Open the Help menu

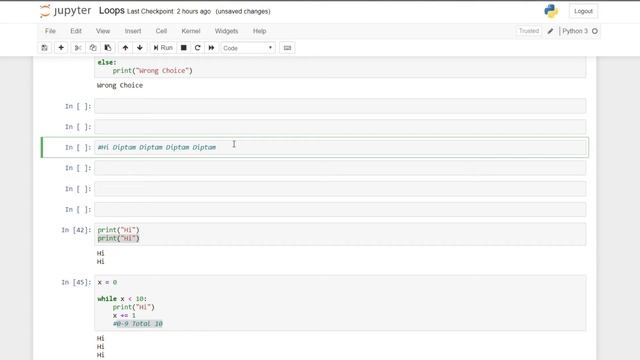pyautogui.click(x=259, y=31)
